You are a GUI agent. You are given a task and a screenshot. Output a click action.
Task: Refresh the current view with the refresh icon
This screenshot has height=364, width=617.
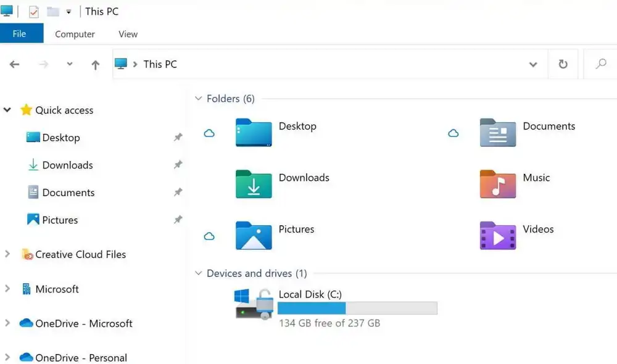click(563, 64)
